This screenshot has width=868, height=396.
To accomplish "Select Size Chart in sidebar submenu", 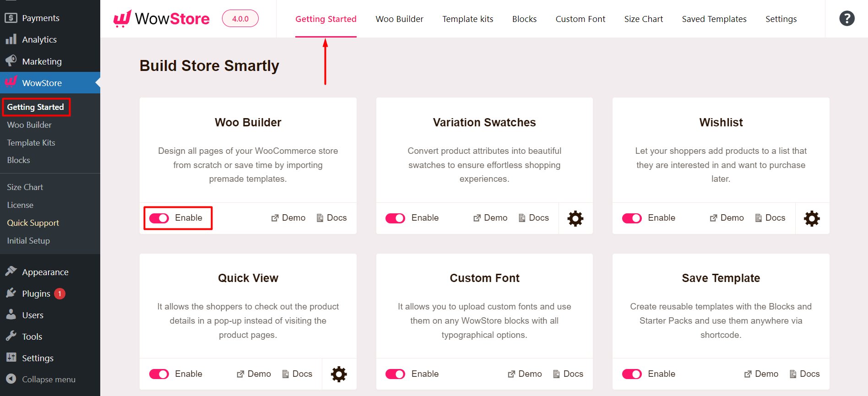I will (25, 187).
